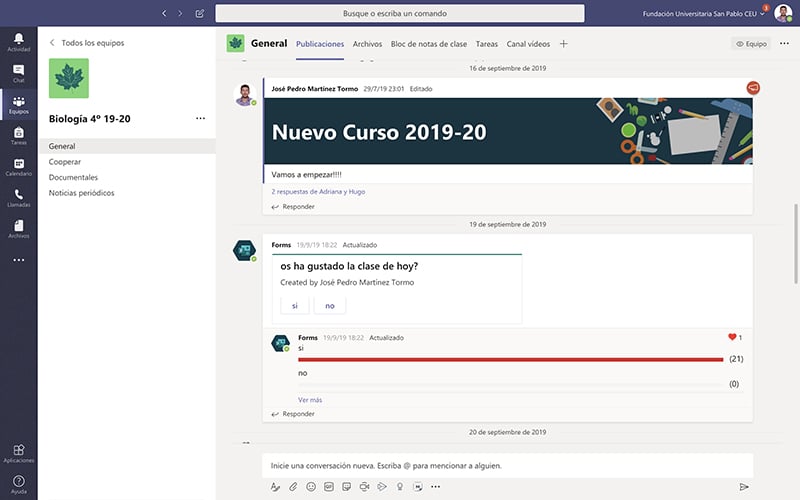Open José Pedro Martínez Tormo's avatar
This screenshot has height=500, width=800.
pos(245,95)
